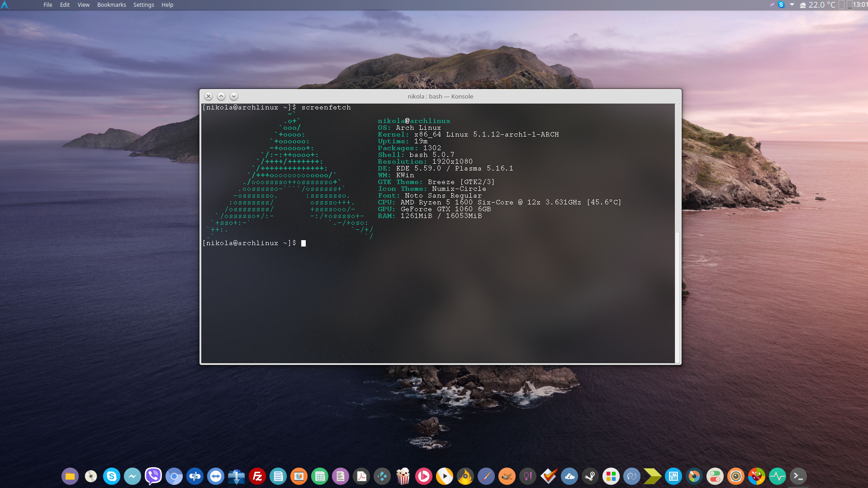868x488 pixels.
Task: Open the dark pink exclamation app in dock
Action: coord(528,476)
